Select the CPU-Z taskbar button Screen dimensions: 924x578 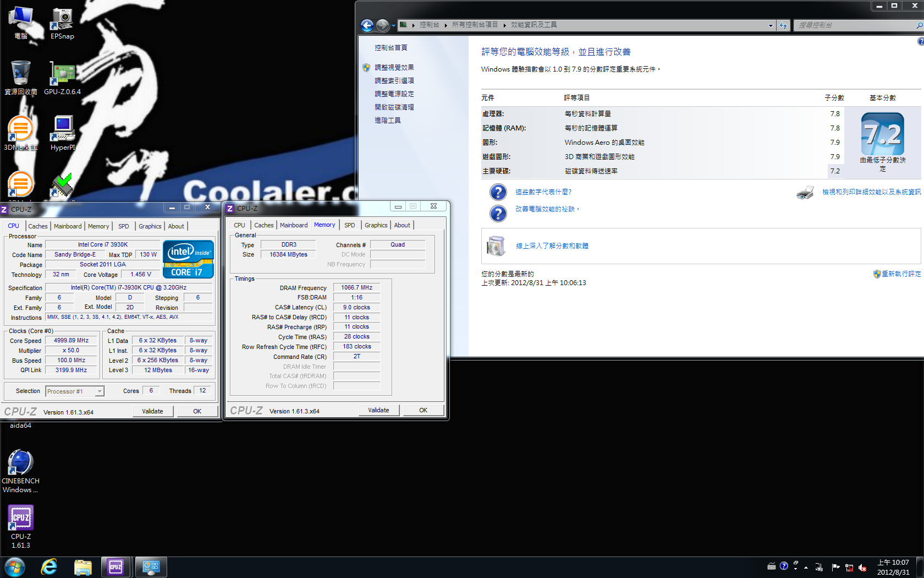point(116,567)
